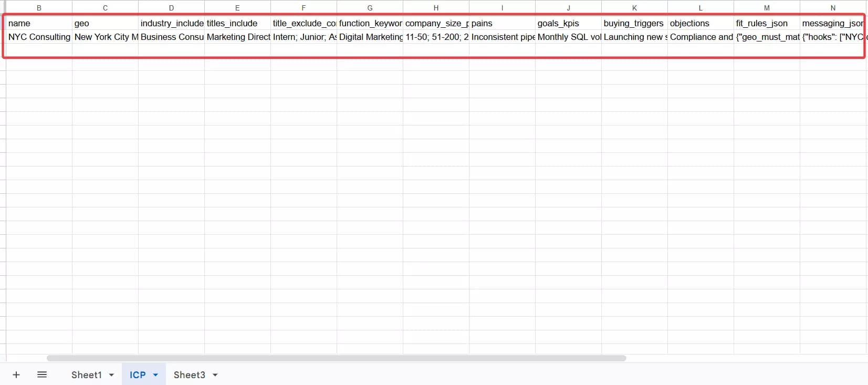
Task: Select the 'fit_rules_json' header cell
Action: (x=767, y=23)
